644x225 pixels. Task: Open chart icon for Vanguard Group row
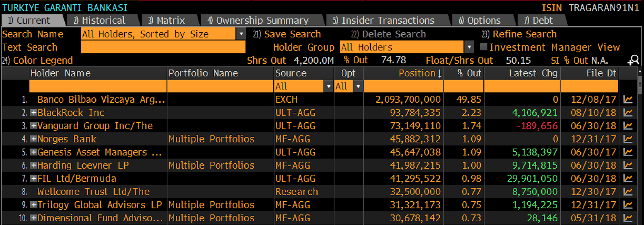[628, 126]
